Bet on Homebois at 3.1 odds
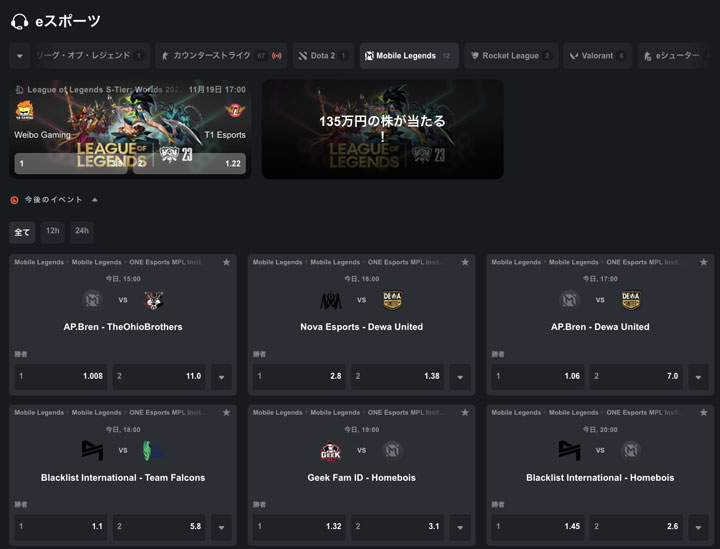 click(x=398, y=527)
